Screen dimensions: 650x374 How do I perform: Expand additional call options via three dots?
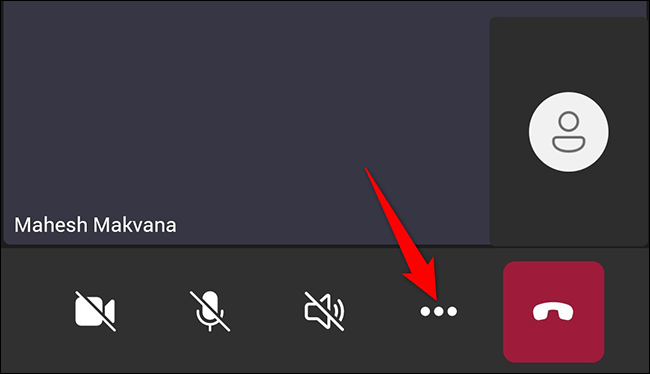click(439, 311)
